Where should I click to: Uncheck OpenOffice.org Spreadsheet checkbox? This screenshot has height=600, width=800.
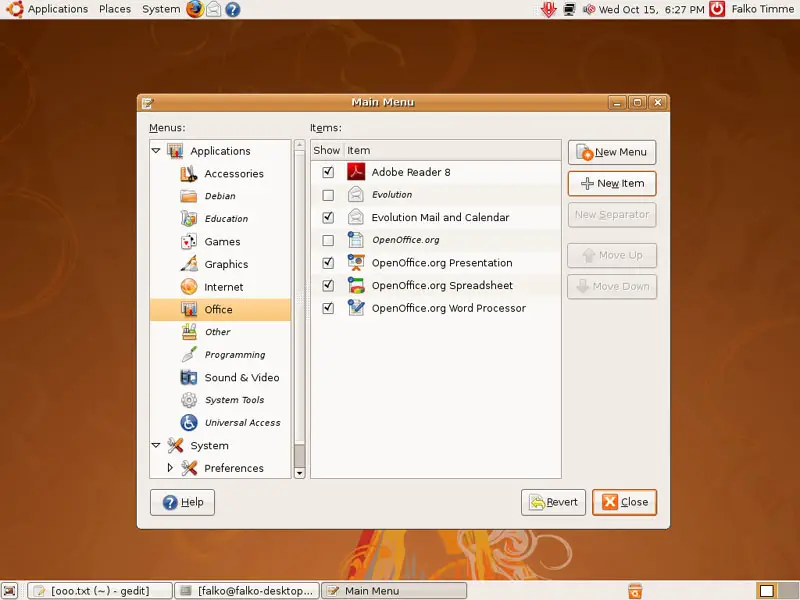[x=328, y=285]
